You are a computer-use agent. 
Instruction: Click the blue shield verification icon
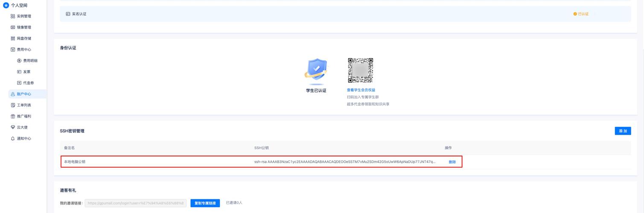[x=316, y=71]
